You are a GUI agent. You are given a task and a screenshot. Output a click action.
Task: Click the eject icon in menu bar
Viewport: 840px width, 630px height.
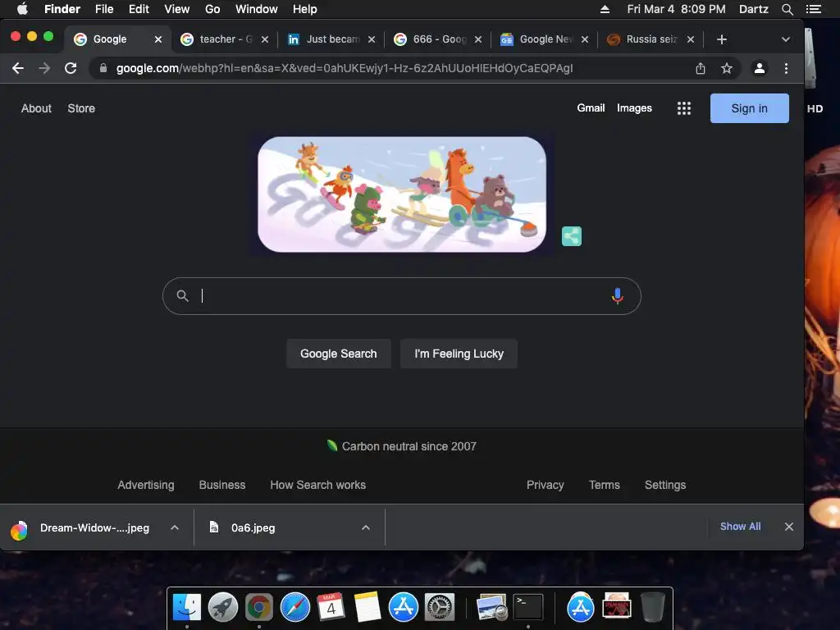[605, 9]
